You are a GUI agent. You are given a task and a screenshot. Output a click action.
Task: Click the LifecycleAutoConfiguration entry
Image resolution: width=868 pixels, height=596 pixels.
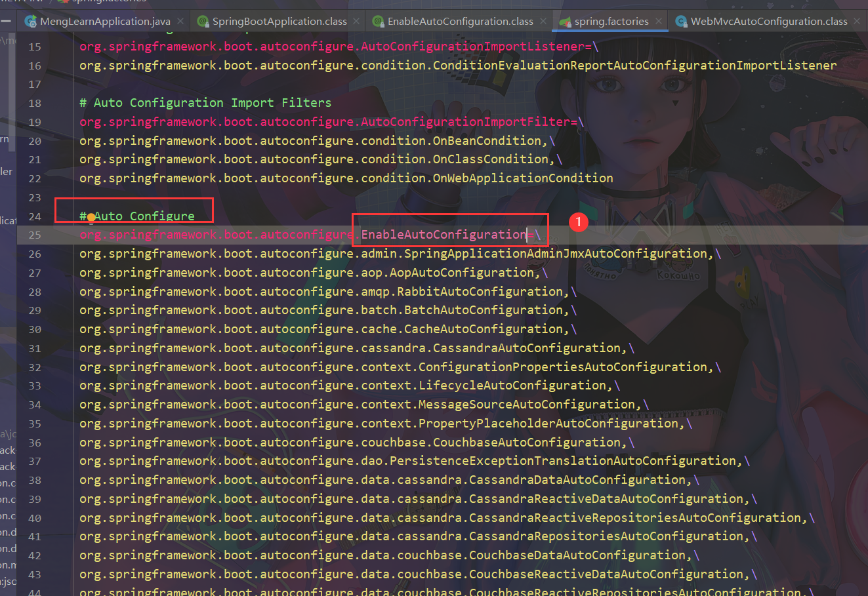[x=512, y=386]
